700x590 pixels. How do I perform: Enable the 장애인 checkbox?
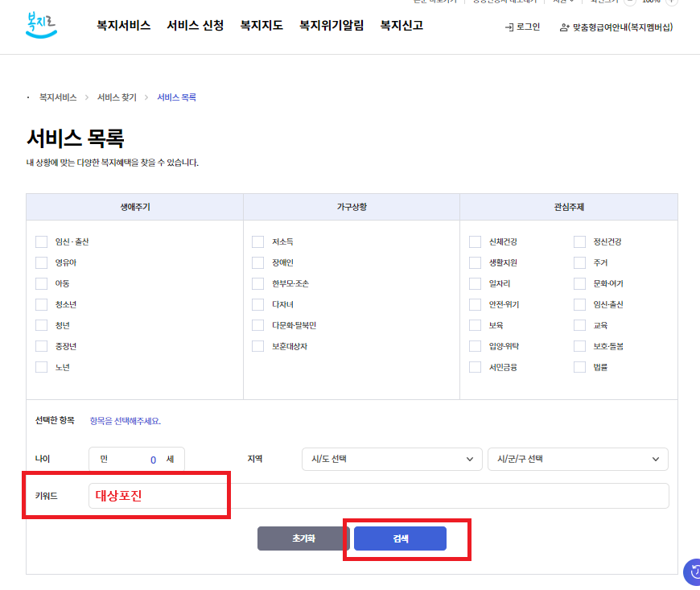click(x=259, y=262)
